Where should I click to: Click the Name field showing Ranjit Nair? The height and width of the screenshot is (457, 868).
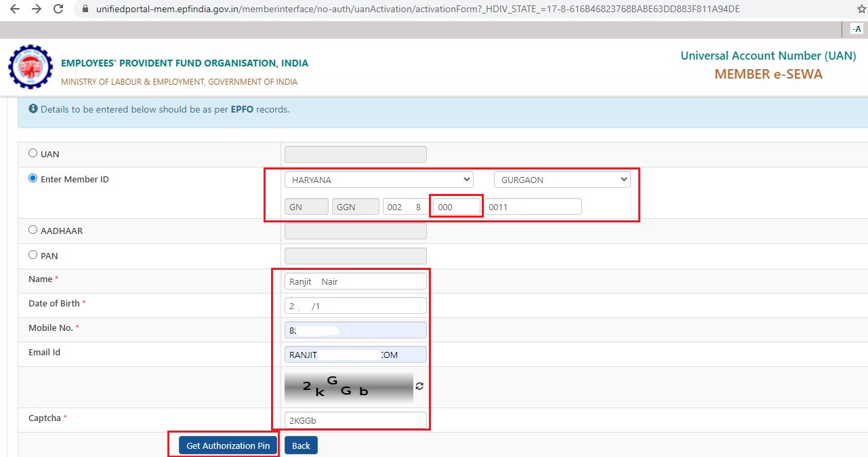[355, 281]
